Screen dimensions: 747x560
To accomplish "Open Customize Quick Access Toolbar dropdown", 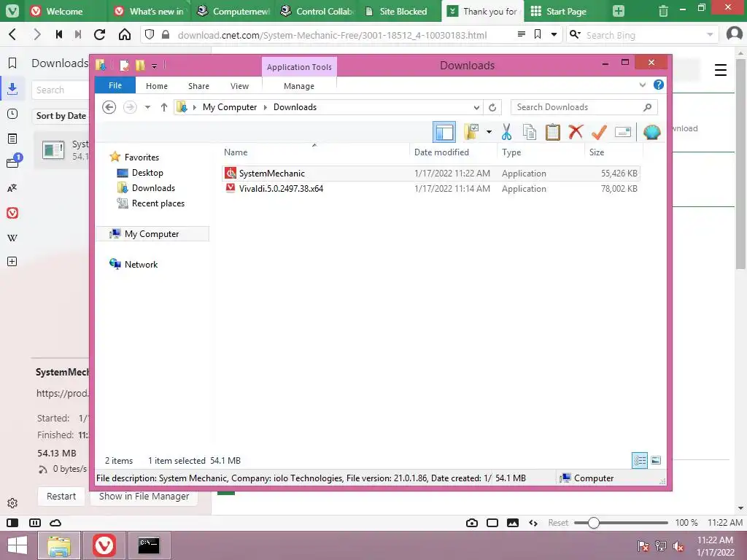I will 155,66.
